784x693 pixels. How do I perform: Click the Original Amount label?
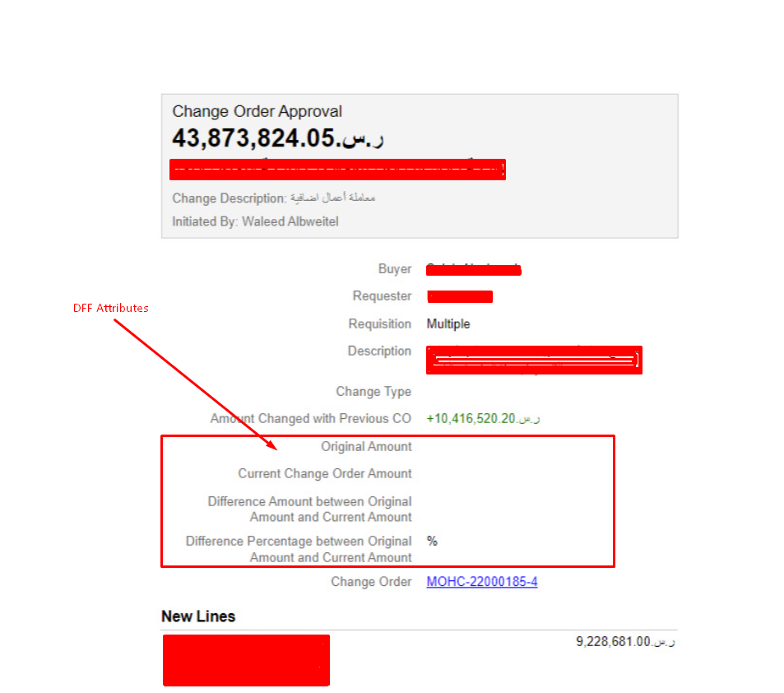pyautogui.click(x=366, y=446)
